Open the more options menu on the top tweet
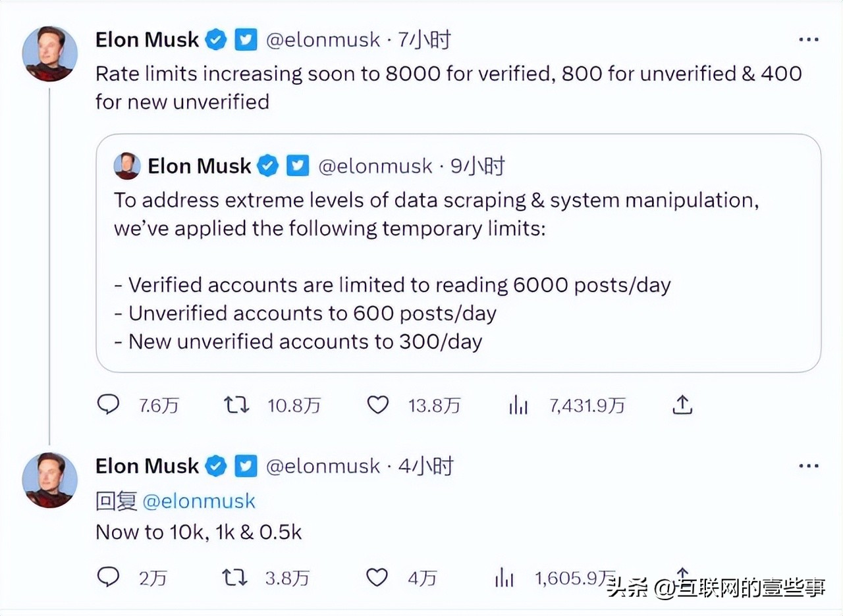Screen dimensions: 843x616 pos(808,39)
